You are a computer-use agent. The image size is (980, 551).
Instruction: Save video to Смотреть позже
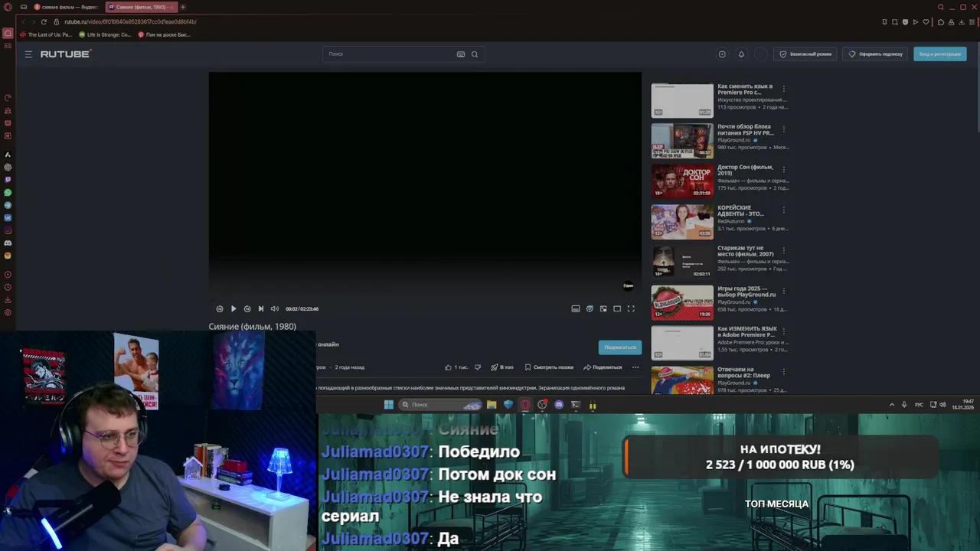(x=549, y=367)
